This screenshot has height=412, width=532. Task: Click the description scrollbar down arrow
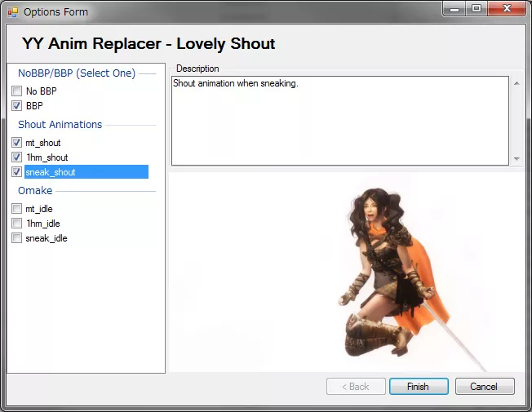click(516, 158)
